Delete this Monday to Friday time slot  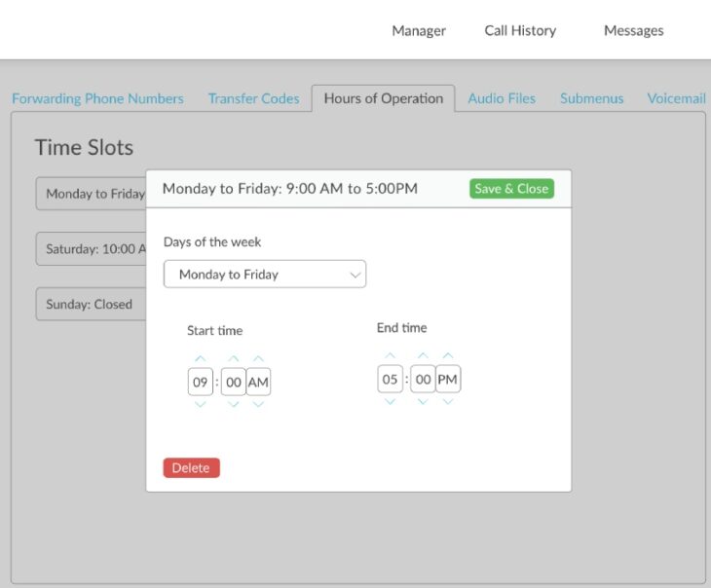191,468
